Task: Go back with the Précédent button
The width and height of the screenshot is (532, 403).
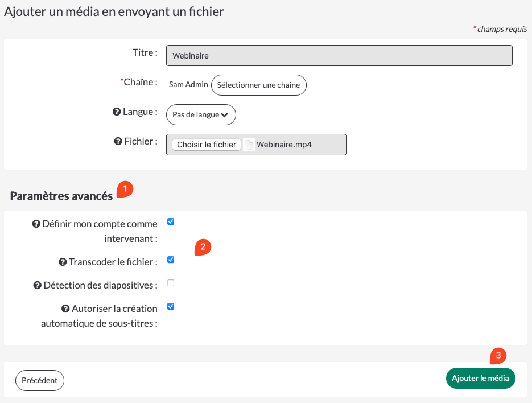Action: (40, 380)
